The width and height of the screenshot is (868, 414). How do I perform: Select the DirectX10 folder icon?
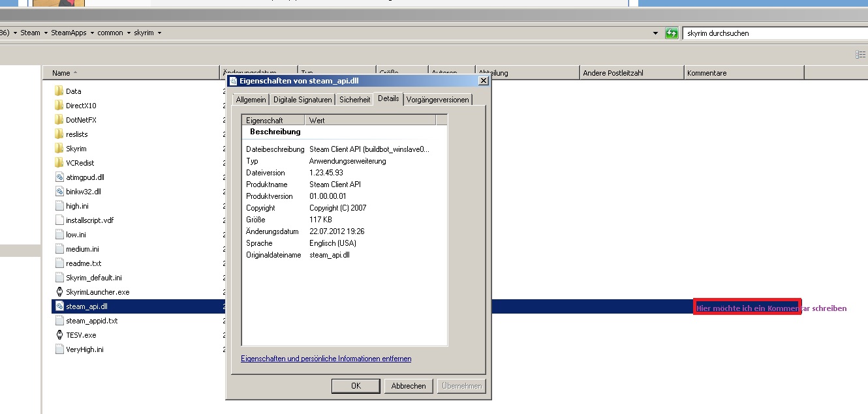(x=59, y=105)
